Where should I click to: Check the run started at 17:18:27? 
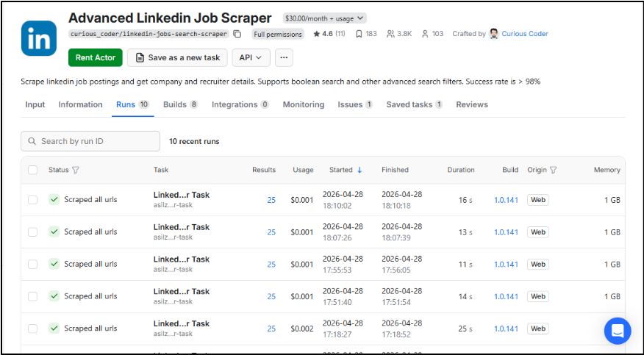click(32, 329)
